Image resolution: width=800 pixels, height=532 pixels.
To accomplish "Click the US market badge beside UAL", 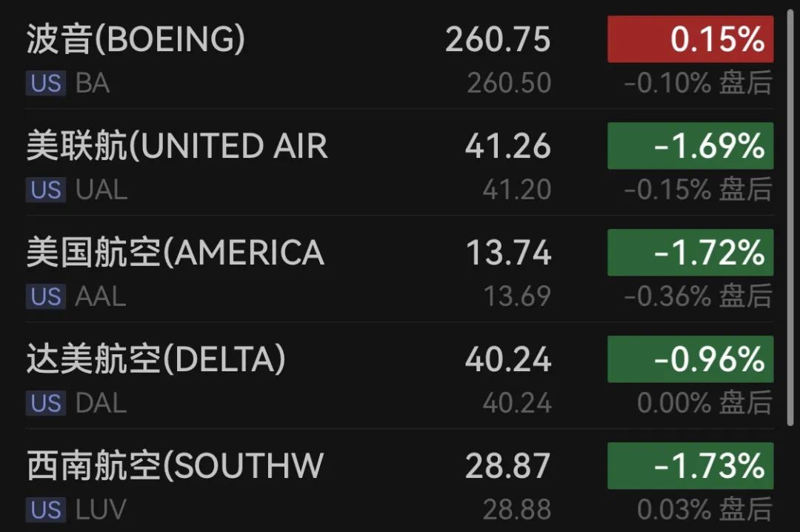I will 46,190.
